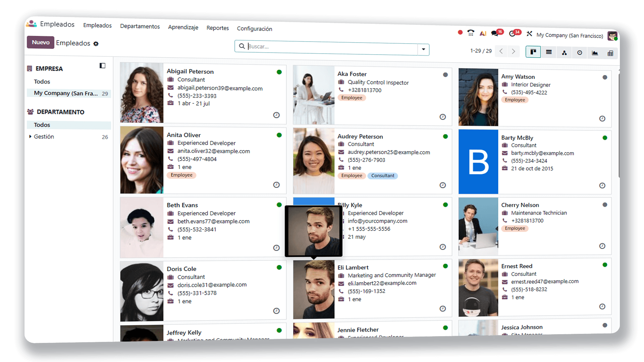This screenshot has width=644, height=362.
Task: Open activity clock on Audrey Peterson card
Action: 443,185
